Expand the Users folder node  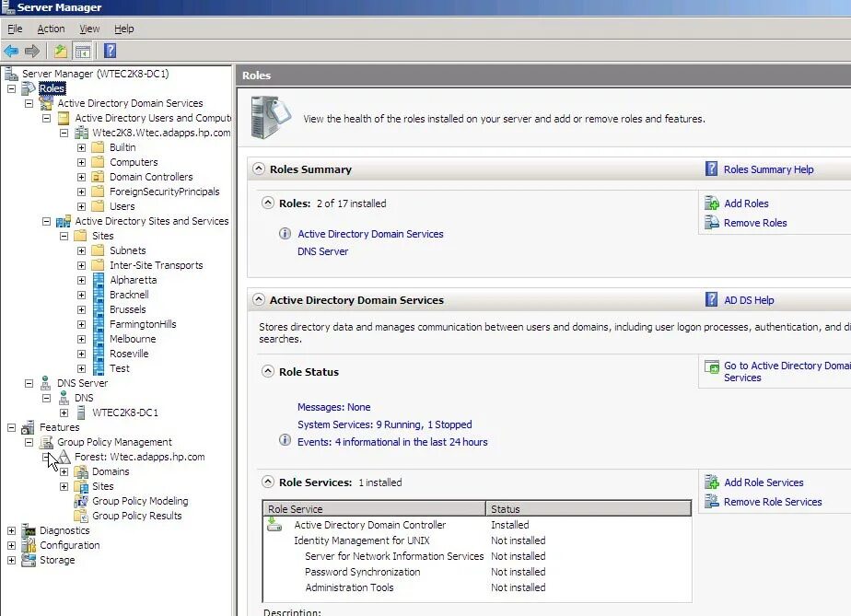(81, 206)
